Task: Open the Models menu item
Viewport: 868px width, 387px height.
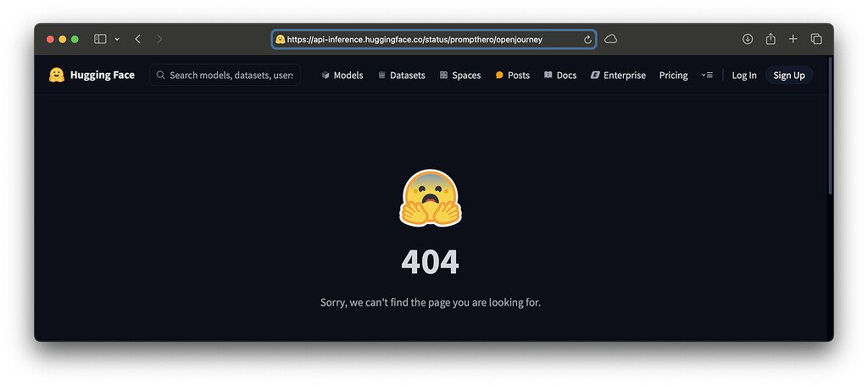Action: tap(342, 76)
